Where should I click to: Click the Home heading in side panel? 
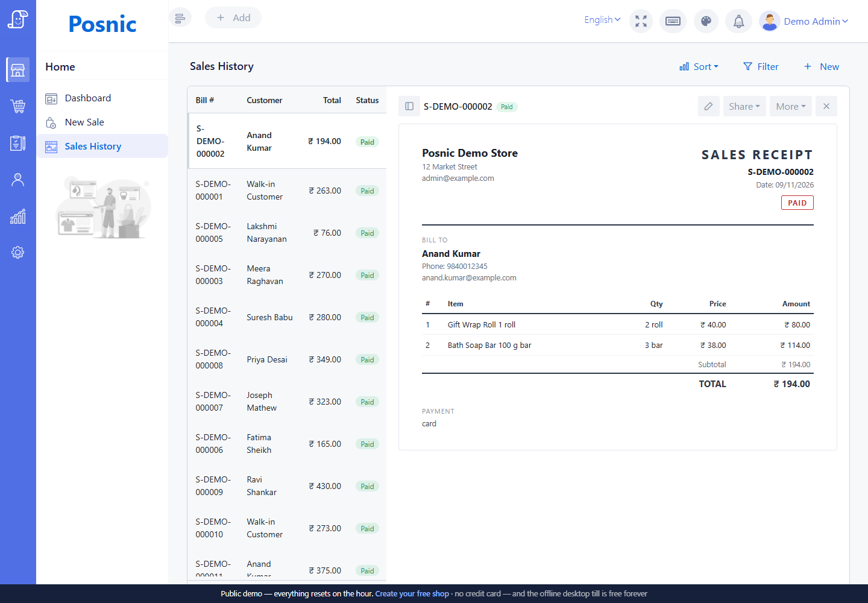coord(60,67)
